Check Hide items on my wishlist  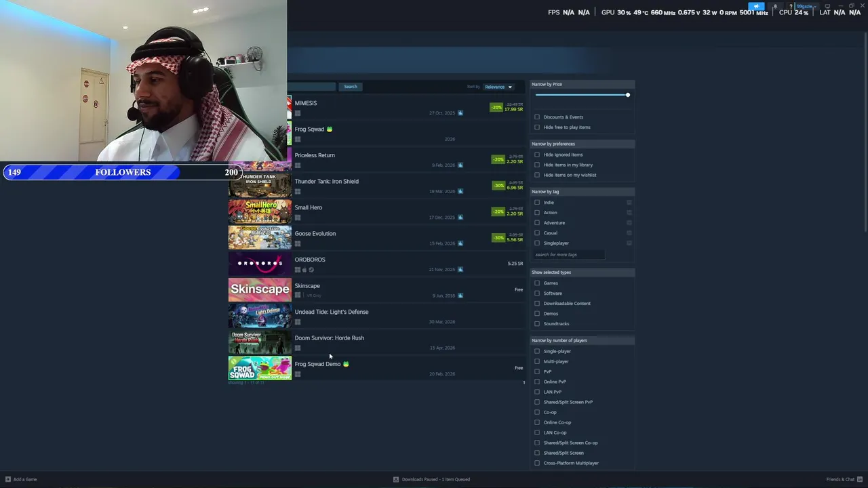click(537, 175)
